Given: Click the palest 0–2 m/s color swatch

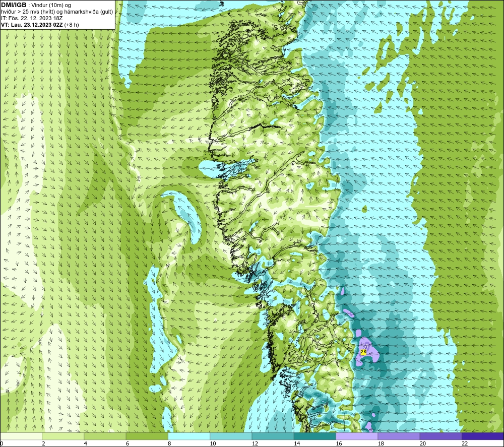Looking at the screenshot, I should [x=21, y=436].
